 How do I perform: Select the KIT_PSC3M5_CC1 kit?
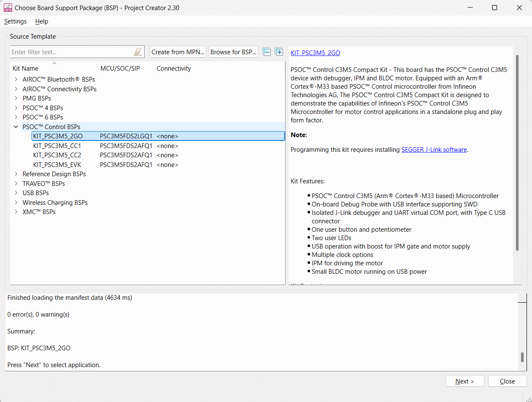[x=57, y=146]
